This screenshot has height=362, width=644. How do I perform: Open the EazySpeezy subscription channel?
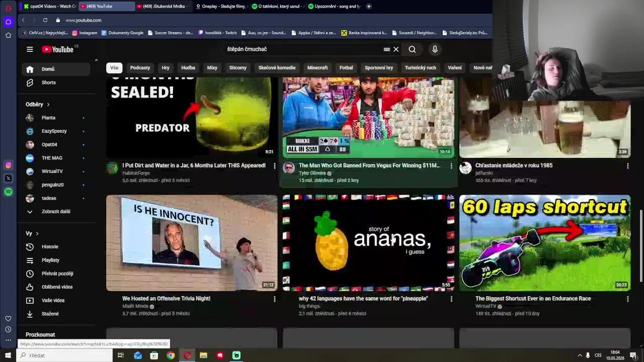pyautogui.click(x=56, y=131)
